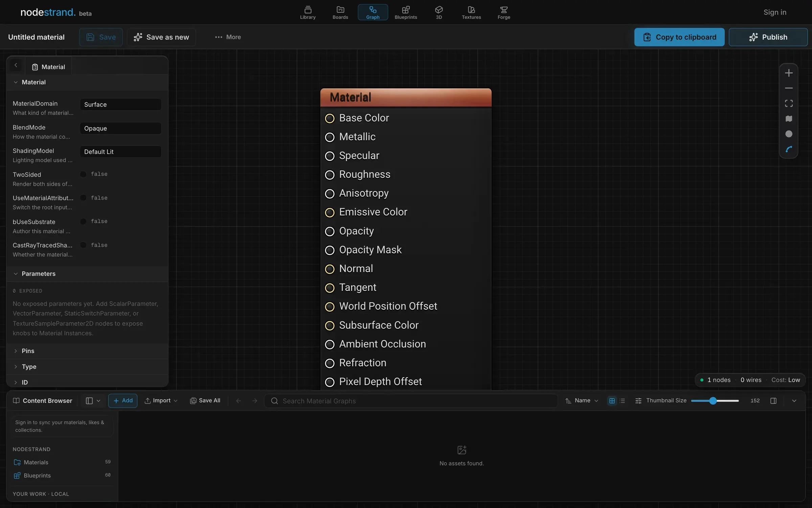Collapse the panel with back chevron
This screenshot has width=812, height=508.
[16, 65]
